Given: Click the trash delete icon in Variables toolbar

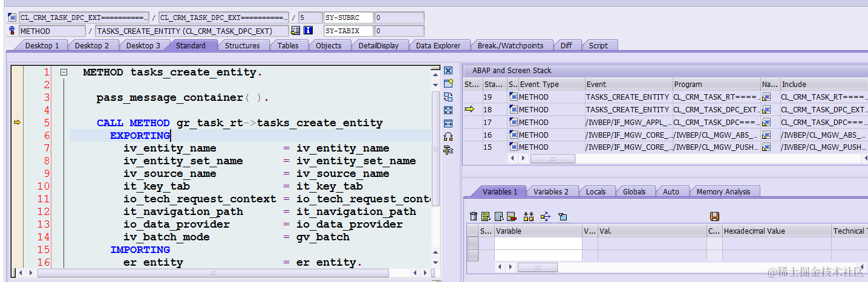Looking at the screenshot, I should click(x=474, y=216).
